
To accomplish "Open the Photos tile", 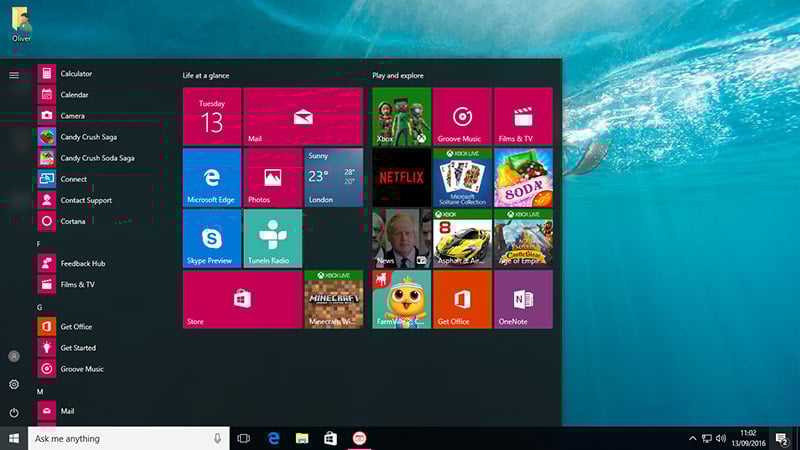I will (x=273, y=178).
